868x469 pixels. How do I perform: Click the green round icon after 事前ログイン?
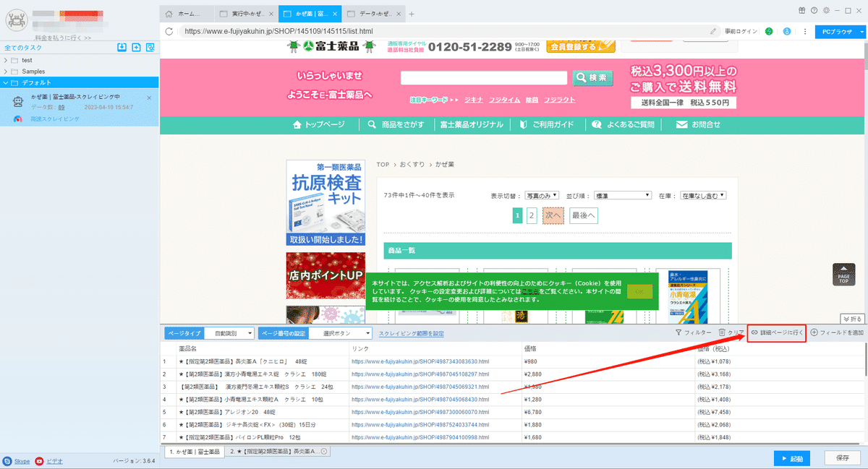point(769,32)
